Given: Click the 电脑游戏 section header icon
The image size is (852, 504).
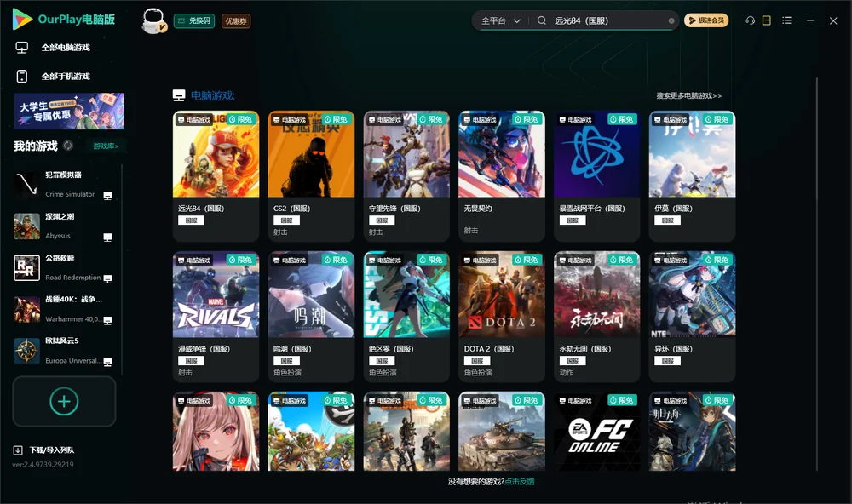Looking at the screenshot, I should (x=179, y=96).
